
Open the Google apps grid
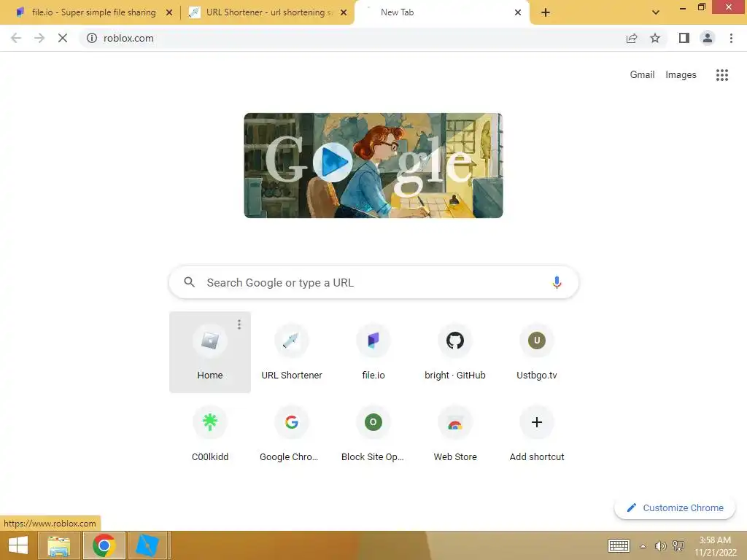tap(722, 75)
